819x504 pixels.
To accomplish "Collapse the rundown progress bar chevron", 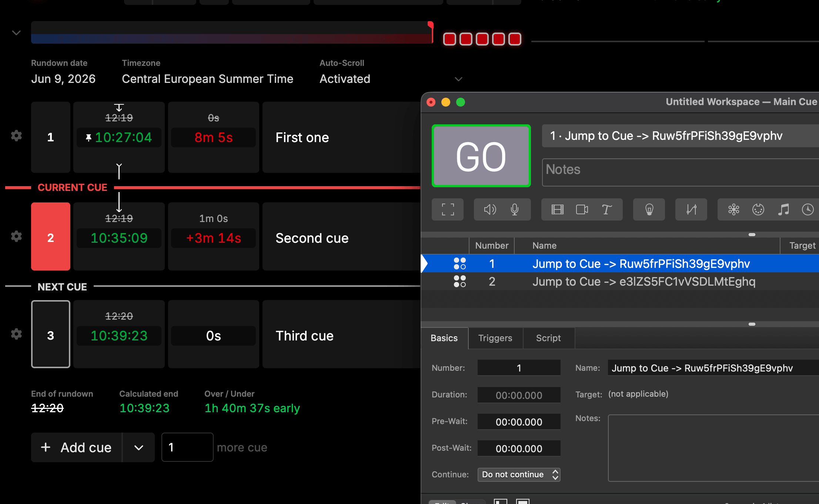I will (x=16, y=33).
